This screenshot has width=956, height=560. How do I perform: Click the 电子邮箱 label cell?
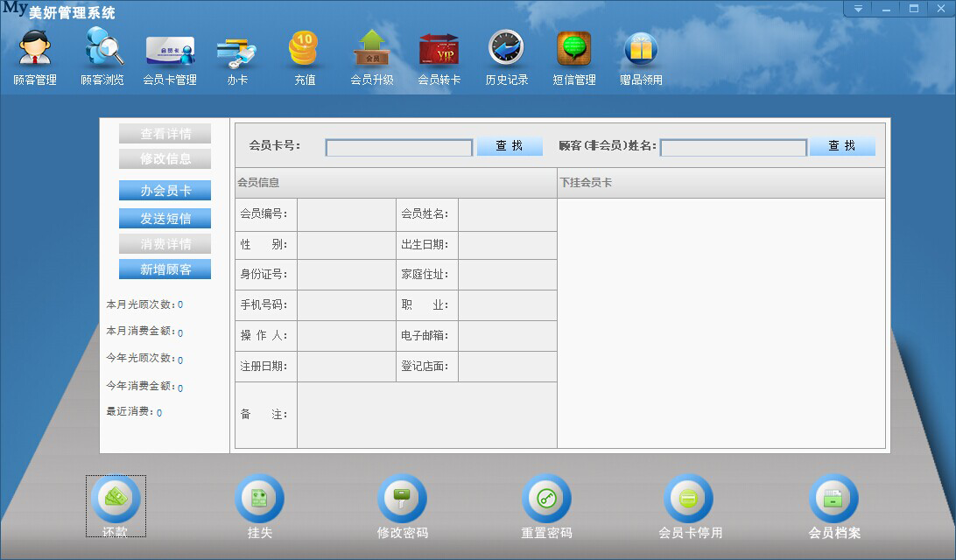[x=427, y=335]
